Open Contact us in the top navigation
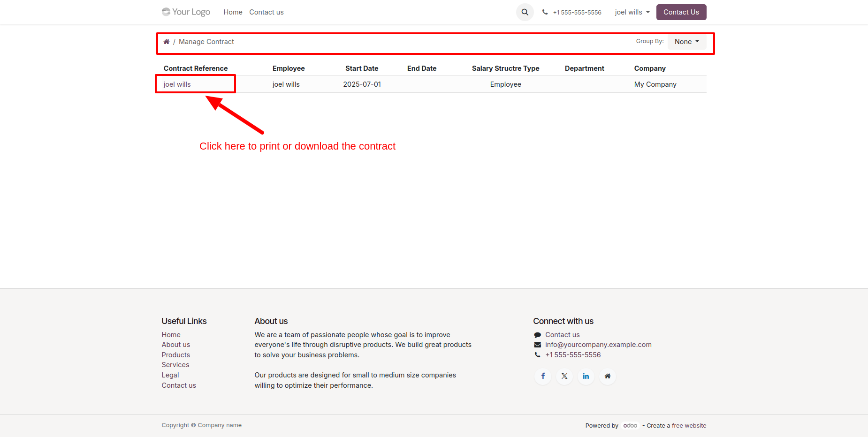Viewport: 868px width, 437px height. 266,12
